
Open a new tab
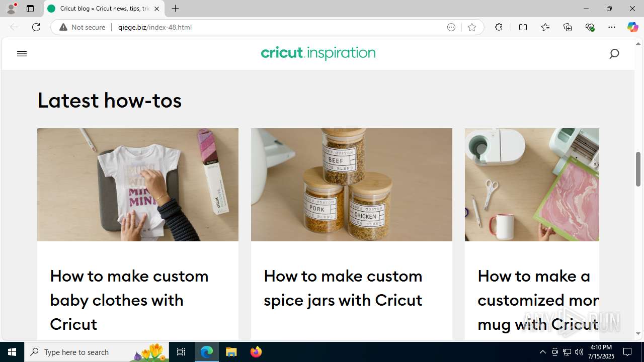click(175, 9)
